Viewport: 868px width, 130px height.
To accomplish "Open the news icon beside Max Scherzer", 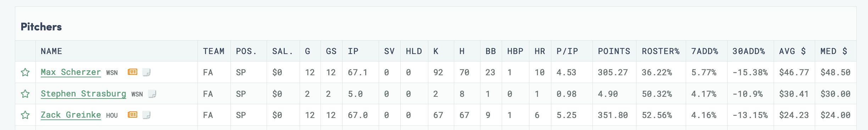I will tap(132, 72).
